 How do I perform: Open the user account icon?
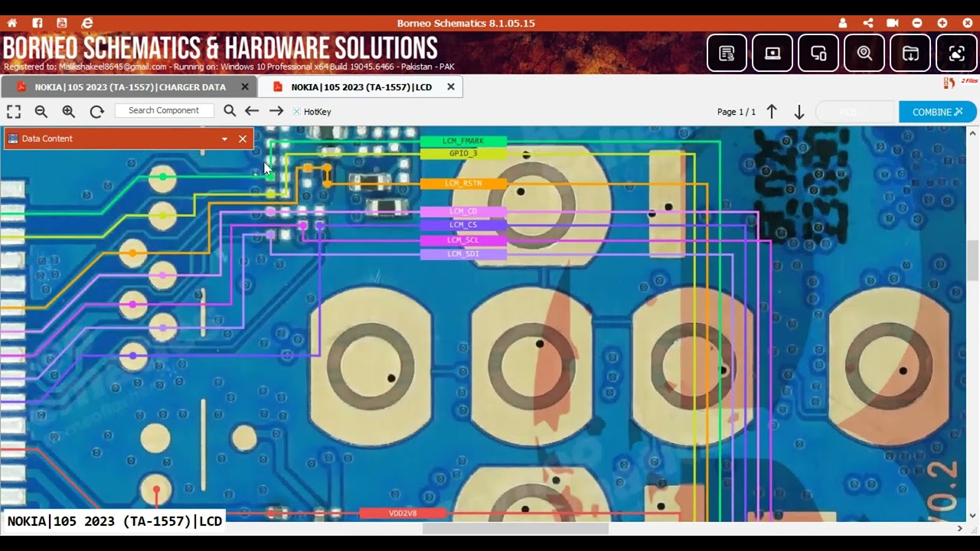click(x=843, y=23)
